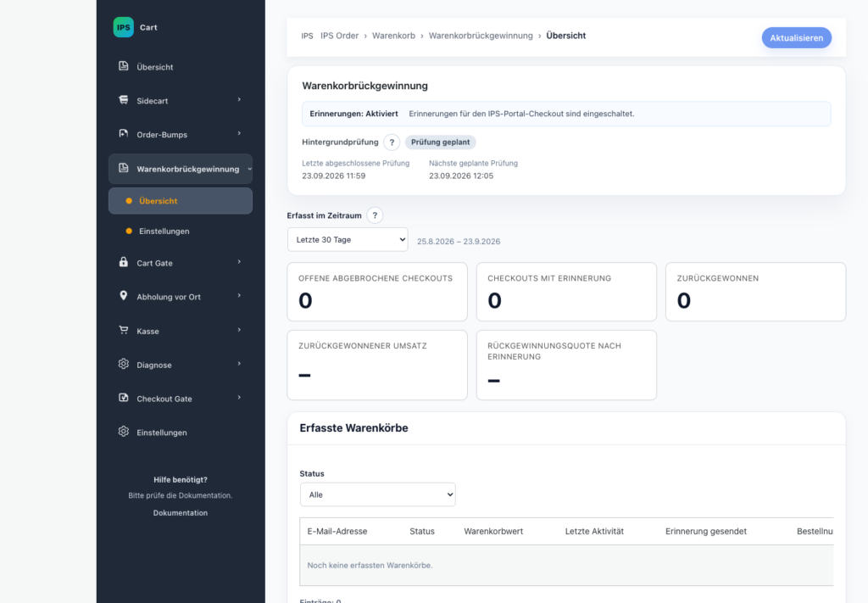
Task: Click the Cart Gate lock icon
Action: pos(124,262)
